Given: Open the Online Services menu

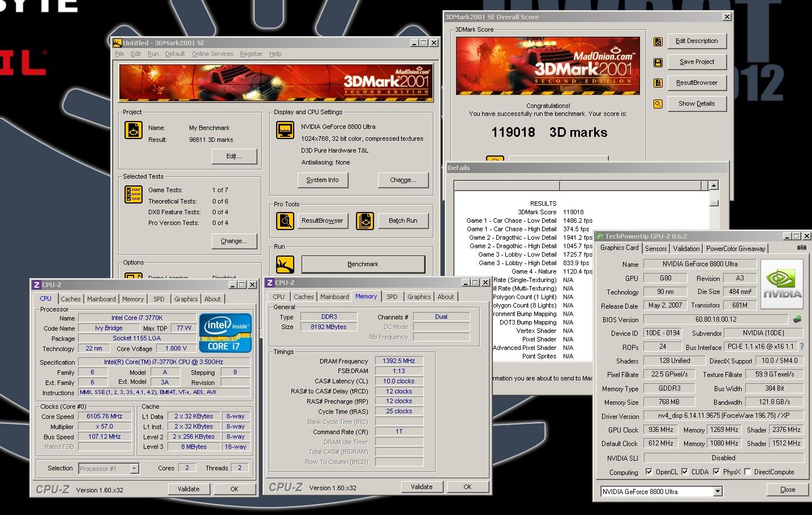Looking at the screenshot, I should tap(212, 54).
